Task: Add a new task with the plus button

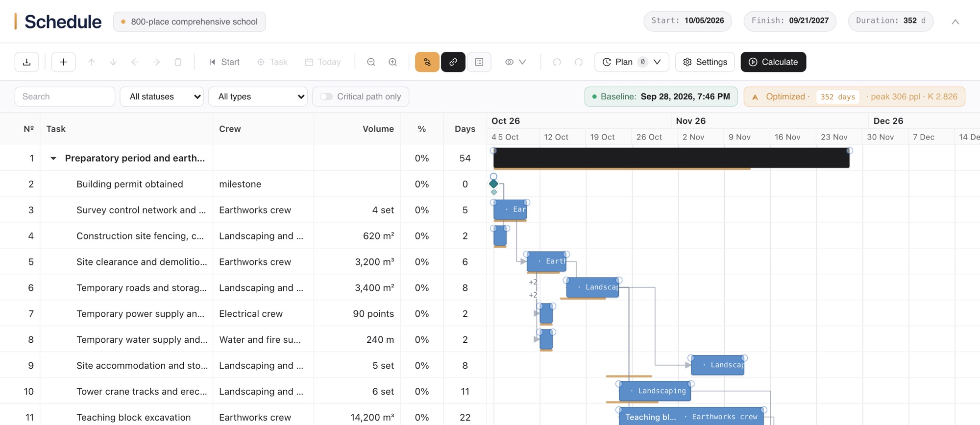Action: 63,62
